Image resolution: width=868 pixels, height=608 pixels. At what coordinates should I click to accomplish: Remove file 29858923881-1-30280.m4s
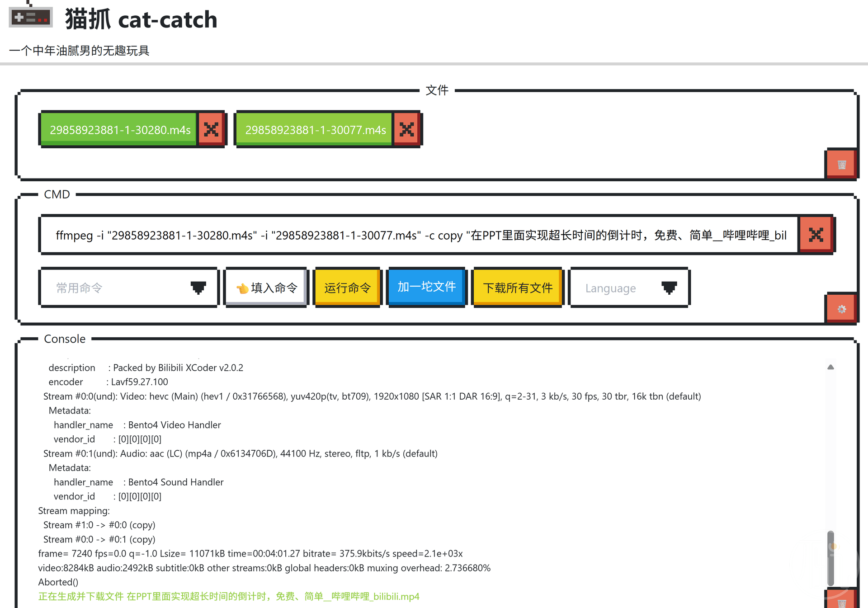[211, 129]
